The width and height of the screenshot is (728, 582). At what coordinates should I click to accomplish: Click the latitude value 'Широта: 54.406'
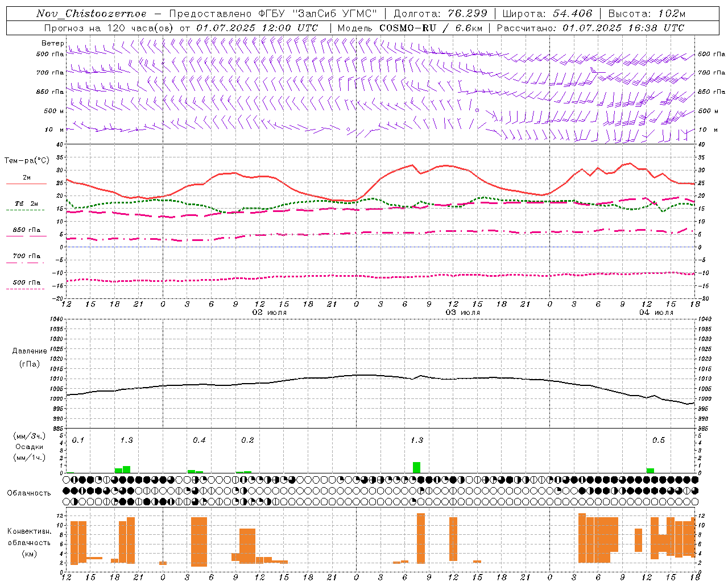click(x=547, y=14)
